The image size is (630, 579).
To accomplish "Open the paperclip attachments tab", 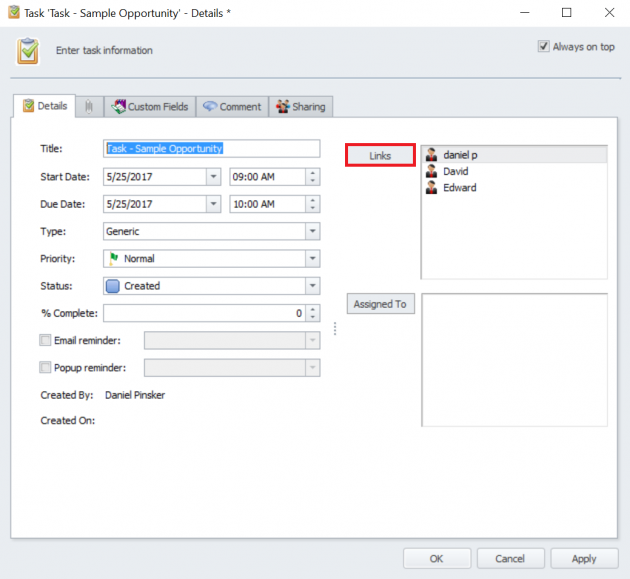I will coord(89,106).
